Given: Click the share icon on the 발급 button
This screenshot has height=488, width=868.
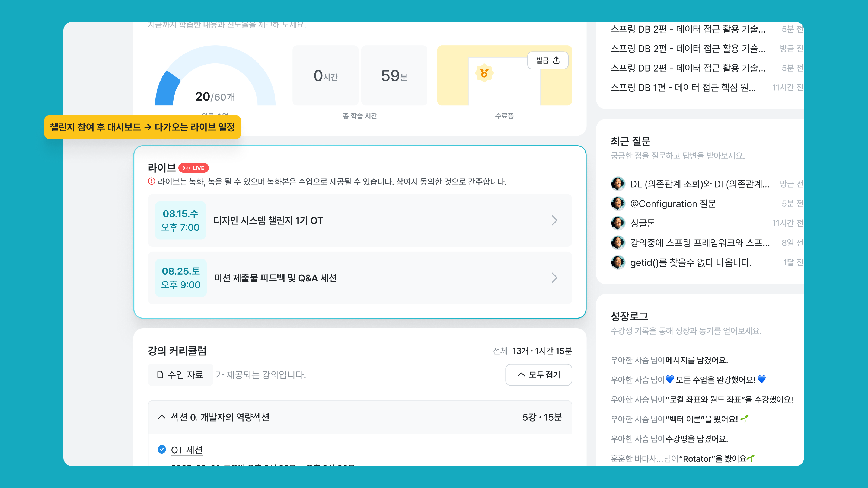Looking at the screenshot, I should click(x=556, y=60).
